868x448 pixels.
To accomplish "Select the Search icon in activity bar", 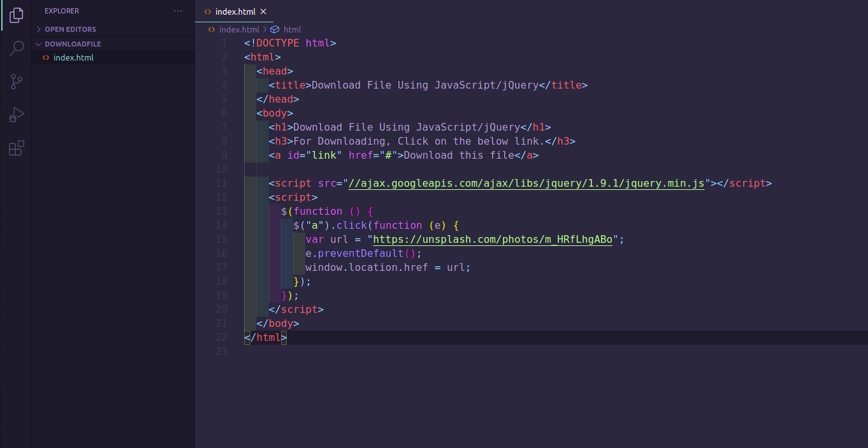I will [15, 48].
